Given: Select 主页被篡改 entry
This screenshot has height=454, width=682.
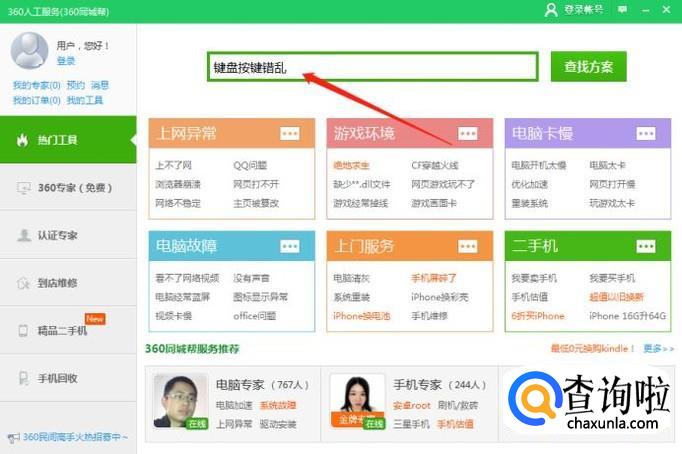Looking at the screenshot, I should (x=256, y=203).
